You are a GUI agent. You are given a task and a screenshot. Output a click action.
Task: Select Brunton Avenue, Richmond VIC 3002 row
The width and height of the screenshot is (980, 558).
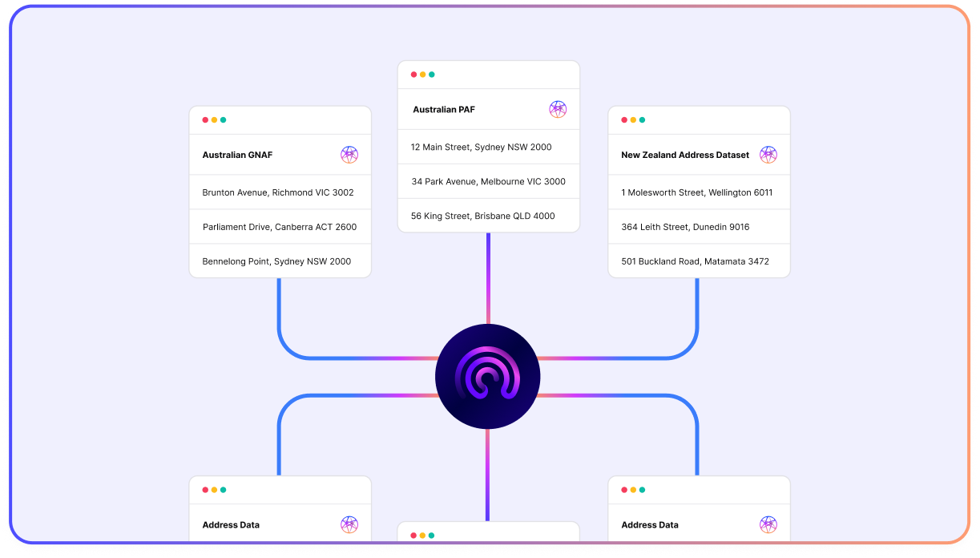pos(280,192)
